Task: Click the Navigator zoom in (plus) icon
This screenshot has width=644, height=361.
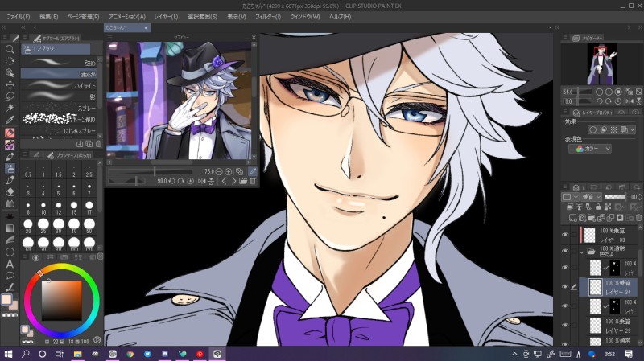Action: tap(609, 92)
